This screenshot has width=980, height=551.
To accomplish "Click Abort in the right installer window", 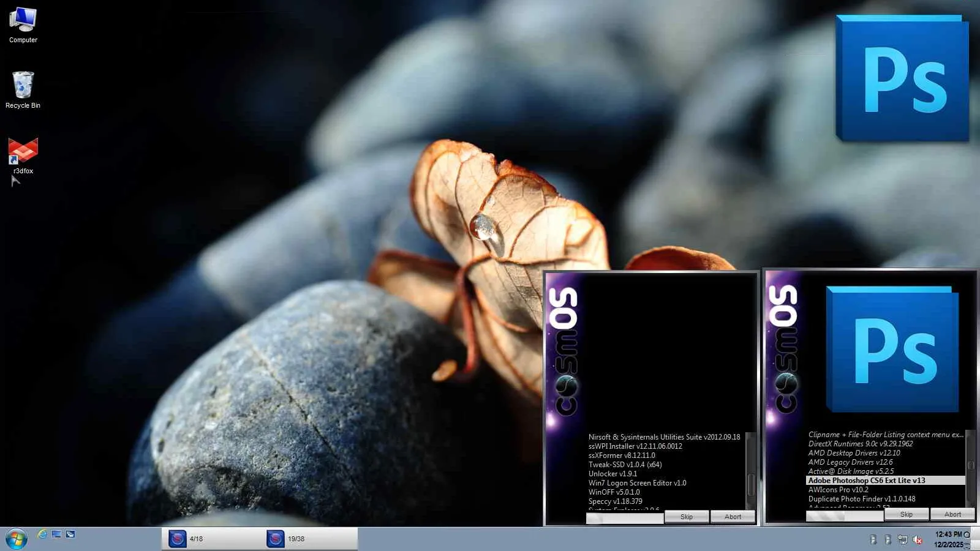I will pos(952,514).
